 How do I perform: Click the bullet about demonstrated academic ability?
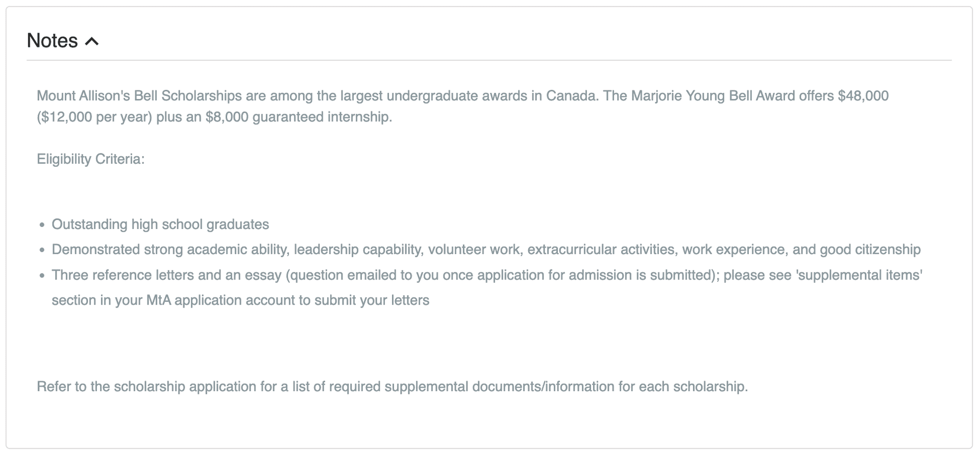486,249
